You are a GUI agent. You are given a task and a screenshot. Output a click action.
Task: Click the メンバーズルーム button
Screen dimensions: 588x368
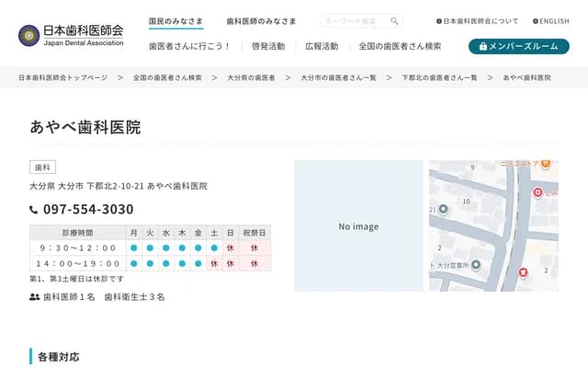518,46
